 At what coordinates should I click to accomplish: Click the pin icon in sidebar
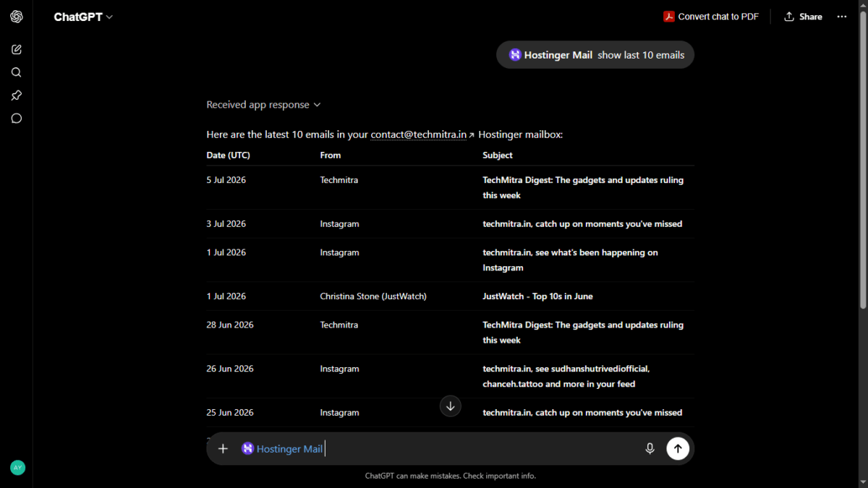tap(17, 95)
